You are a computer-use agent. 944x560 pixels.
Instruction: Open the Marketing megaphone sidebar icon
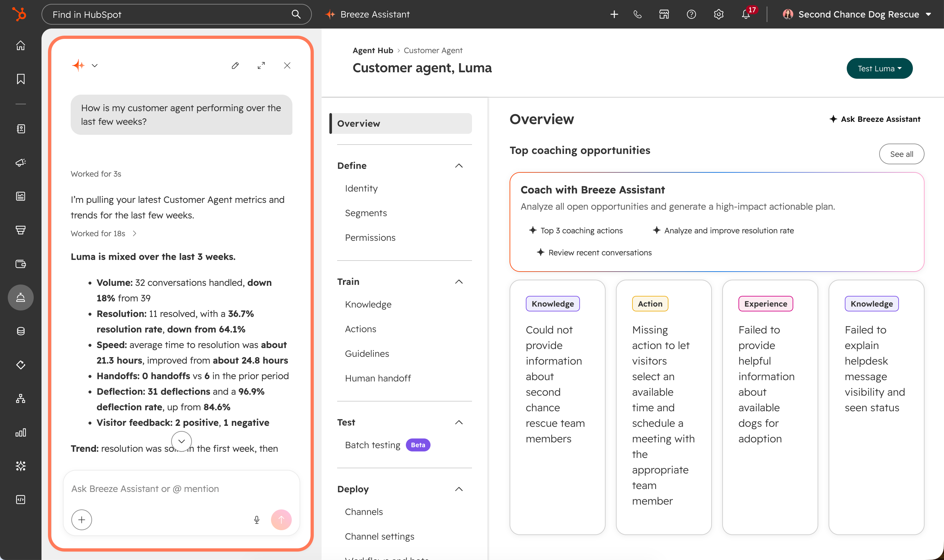[x=21, y=162]
